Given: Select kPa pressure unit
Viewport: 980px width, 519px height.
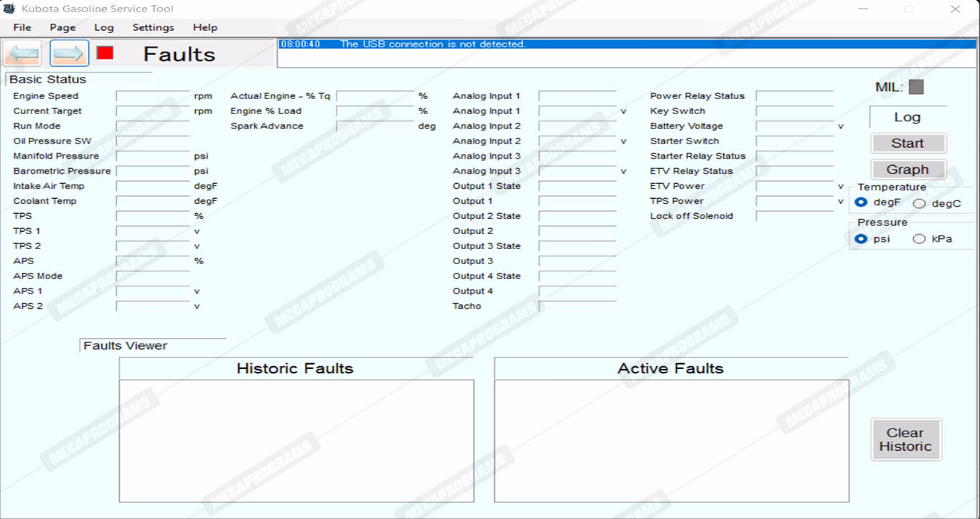Looking at the screenshot, I should (919, 239).
